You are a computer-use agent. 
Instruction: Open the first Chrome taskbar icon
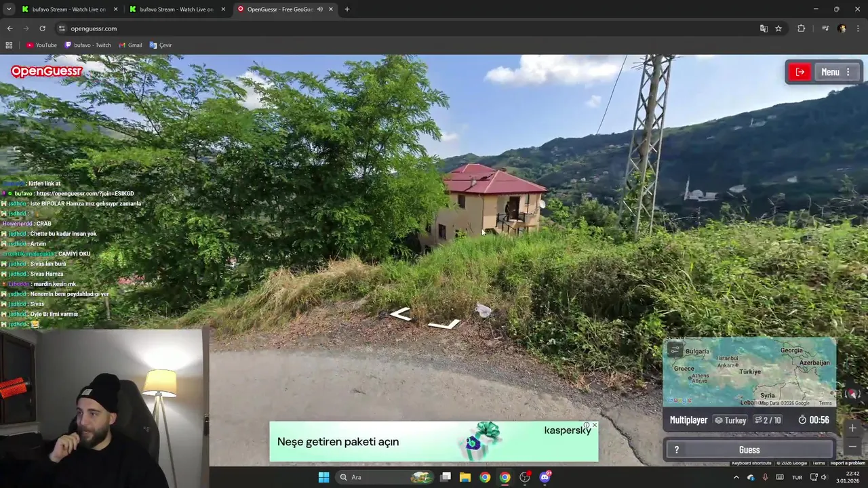(x=485, y=477)
